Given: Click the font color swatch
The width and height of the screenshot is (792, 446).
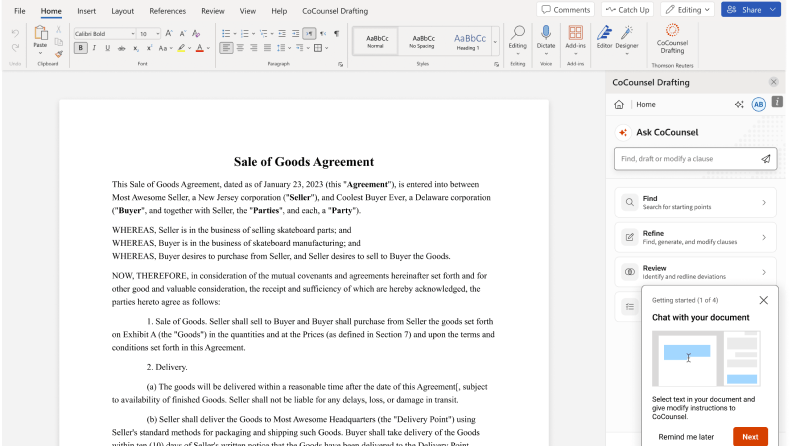Looking at the screenshot, I should point(200,48).
